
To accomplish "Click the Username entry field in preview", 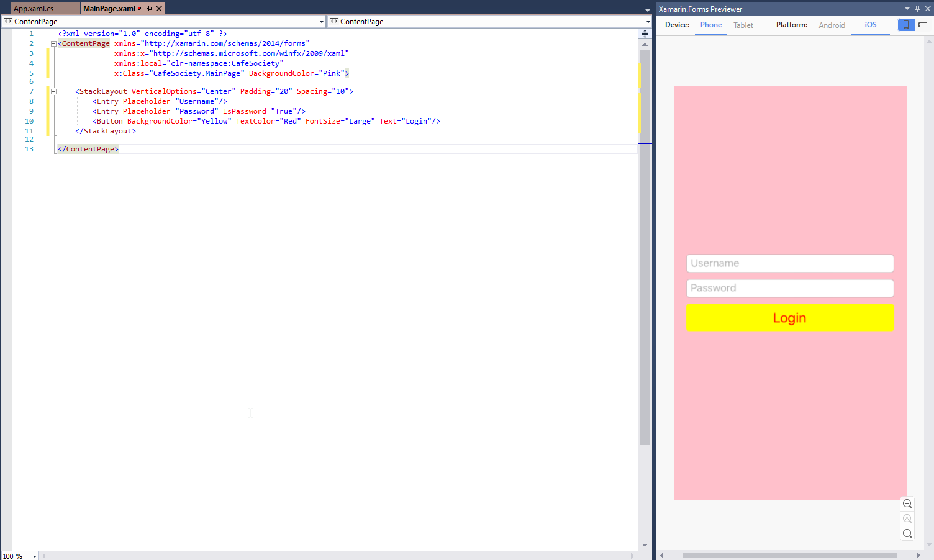I will pos(790,263).
